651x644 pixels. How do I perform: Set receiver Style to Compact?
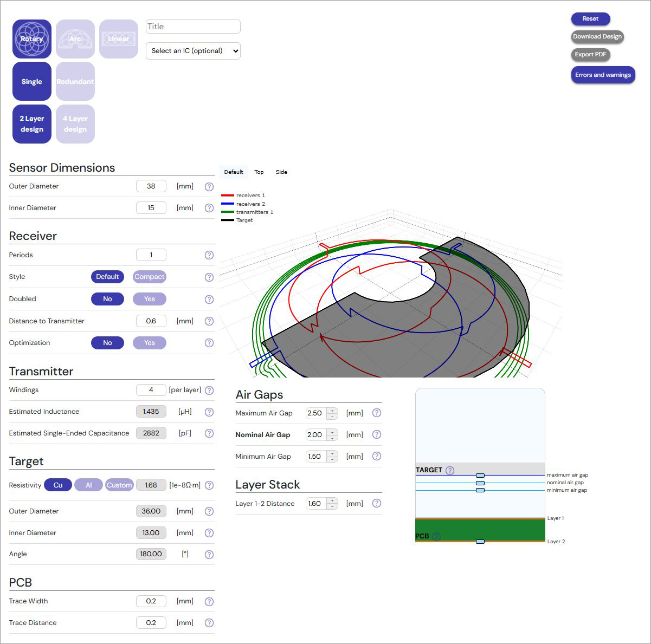point(150,277)
